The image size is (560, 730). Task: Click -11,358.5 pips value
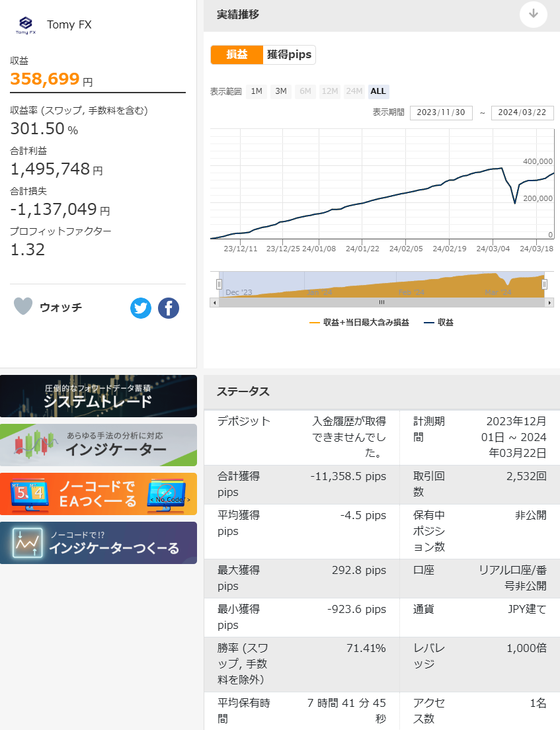[348, 476]
